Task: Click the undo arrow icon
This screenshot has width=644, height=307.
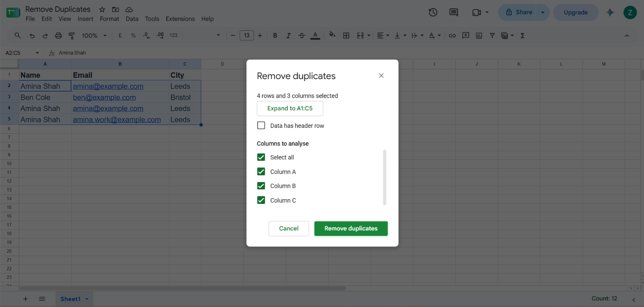Action: pos(32,36)
